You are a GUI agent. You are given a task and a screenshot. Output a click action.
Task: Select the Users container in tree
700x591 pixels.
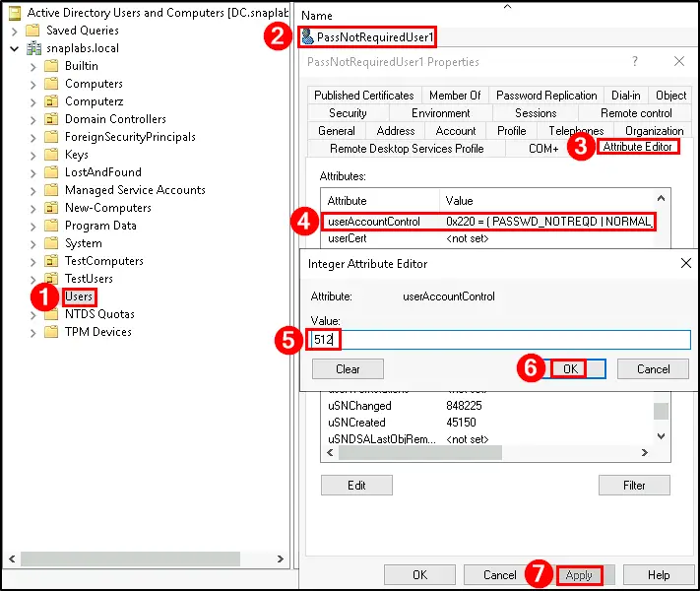(79, 296)
